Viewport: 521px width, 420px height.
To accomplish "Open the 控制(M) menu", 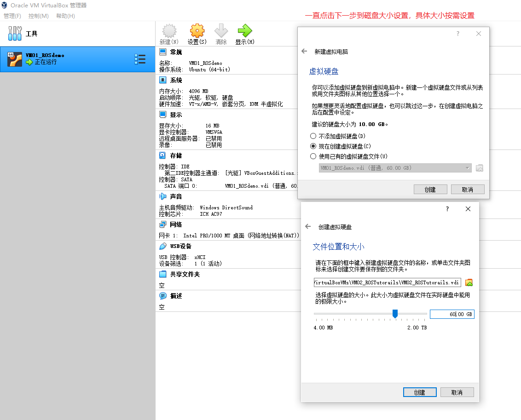I will point(39,16).
